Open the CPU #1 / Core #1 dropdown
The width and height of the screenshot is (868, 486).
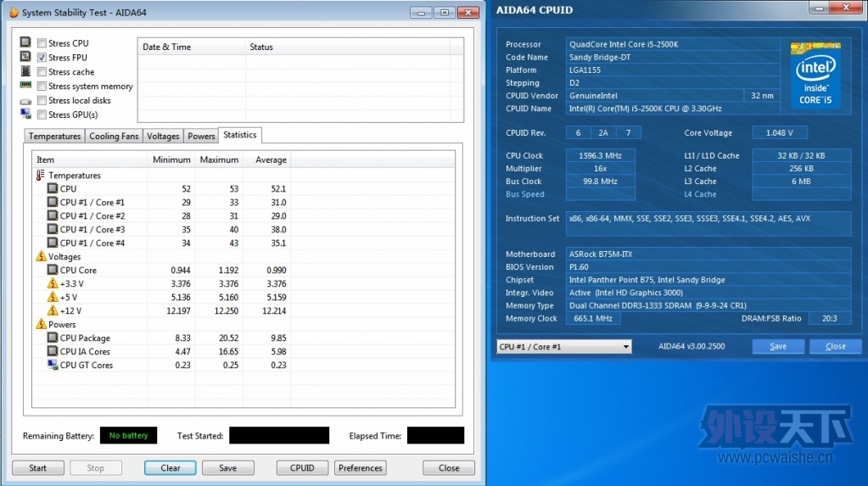coord(563,347)
